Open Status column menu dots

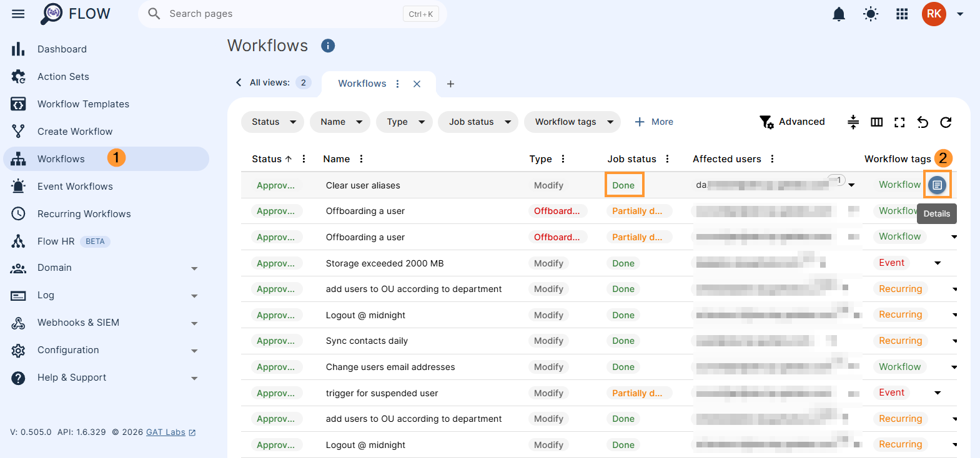[x=304, y=159]
